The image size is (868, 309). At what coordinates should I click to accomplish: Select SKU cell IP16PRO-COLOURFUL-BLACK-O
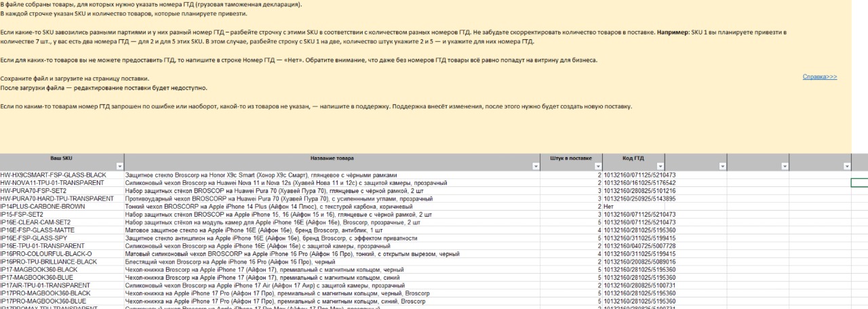[62, 253]
